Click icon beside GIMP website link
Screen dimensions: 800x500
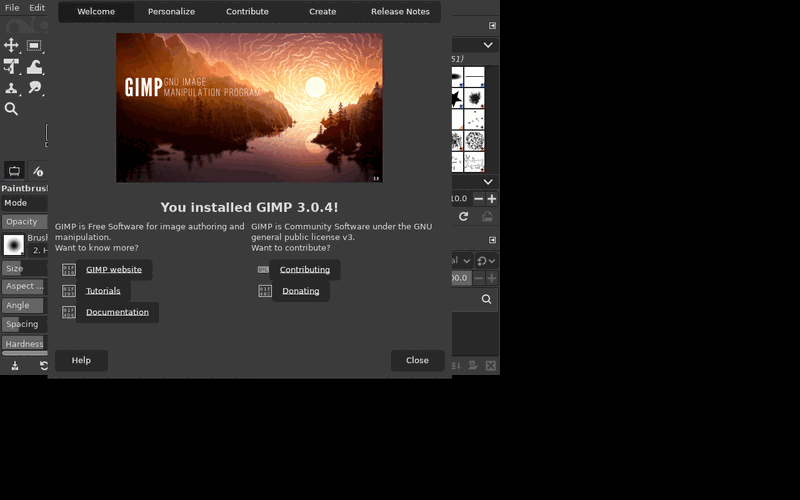(68, 269)
